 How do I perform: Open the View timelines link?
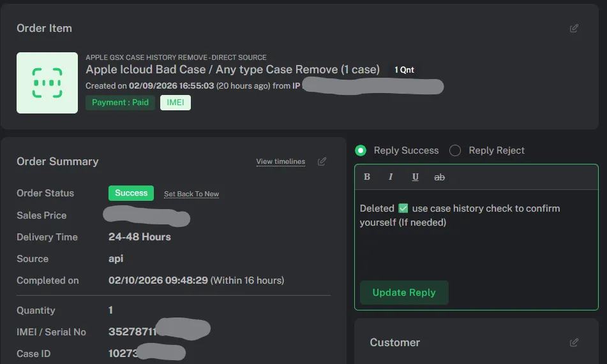pyautogui.click(x=280, y=161)
